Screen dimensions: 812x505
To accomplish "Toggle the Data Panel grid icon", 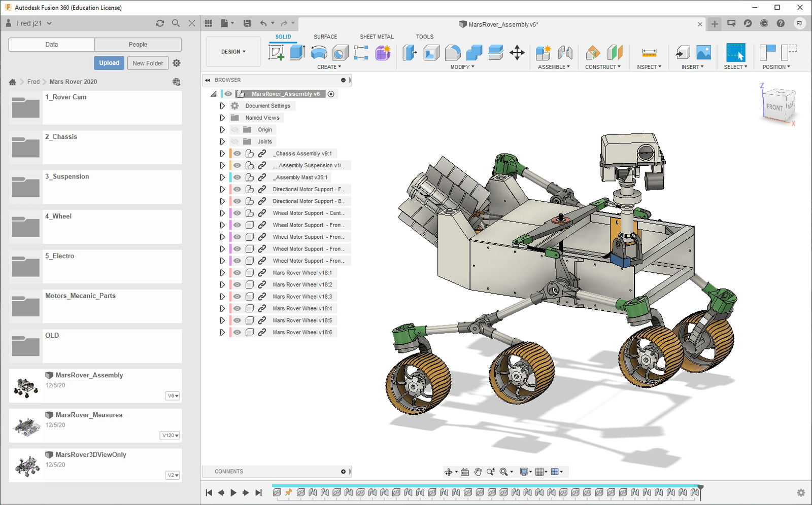I will click(209, 23).
